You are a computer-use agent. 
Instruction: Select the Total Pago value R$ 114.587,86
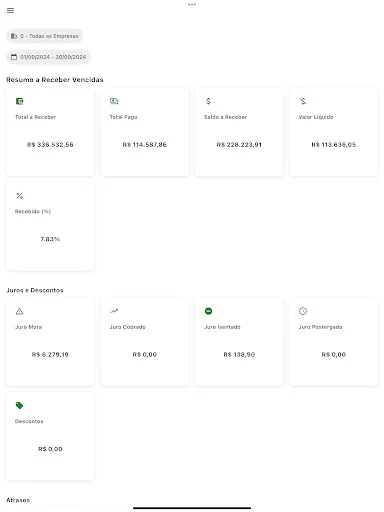pos(144,145)
